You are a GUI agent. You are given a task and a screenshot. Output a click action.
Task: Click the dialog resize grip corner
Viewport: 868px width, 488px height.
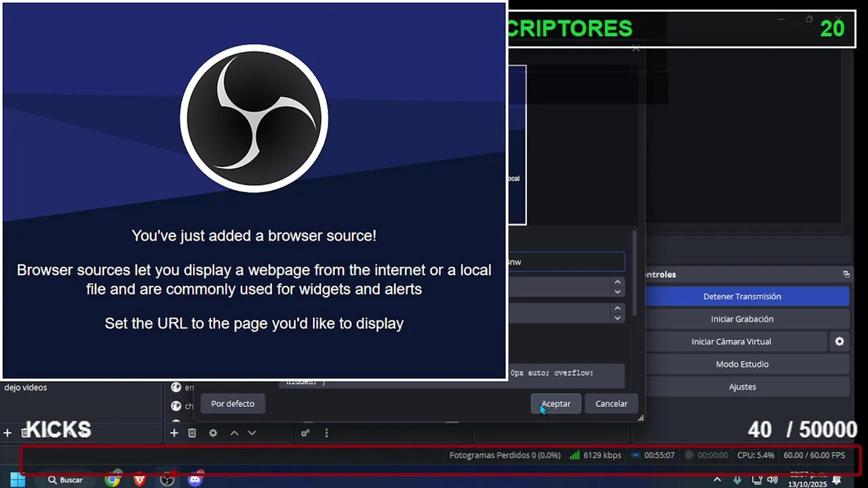pos(641,418)
